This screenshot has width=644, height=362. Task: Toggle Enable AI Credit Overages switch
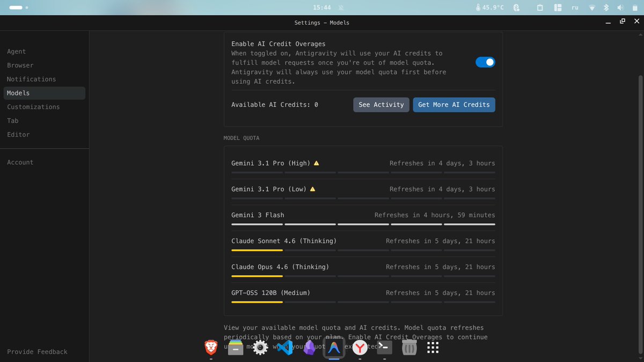pos(485,62)
